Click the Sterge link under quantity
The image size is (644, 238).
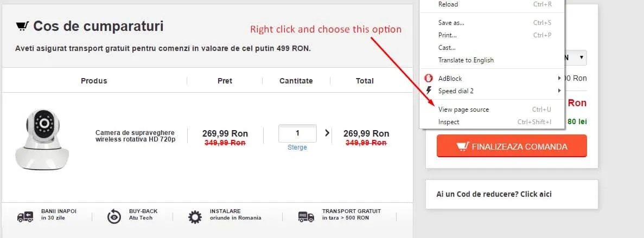(x=297, y=147)
